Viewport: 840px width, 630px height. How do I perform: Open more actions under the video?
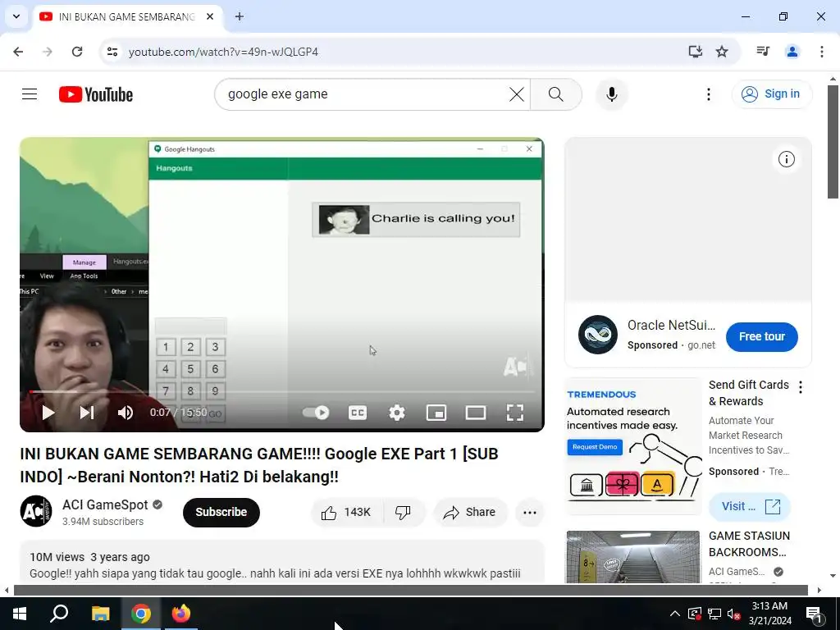click(x=530, y=513)
